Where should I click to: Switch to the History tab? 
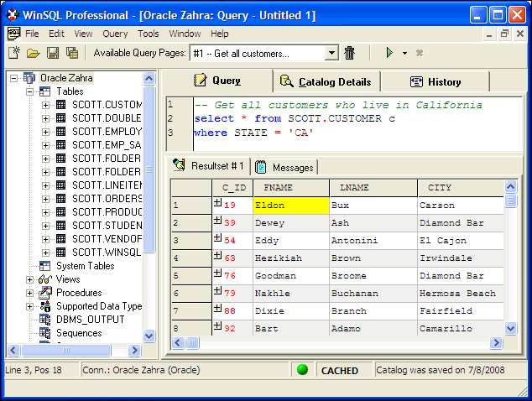coord(436,81)
